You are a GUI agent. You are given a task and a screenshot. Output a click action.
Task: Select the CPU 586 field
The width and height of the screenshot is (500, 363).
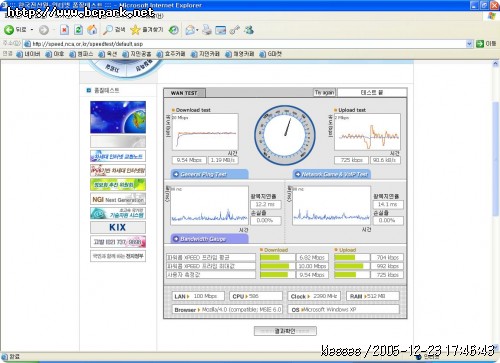click(256, 296)
